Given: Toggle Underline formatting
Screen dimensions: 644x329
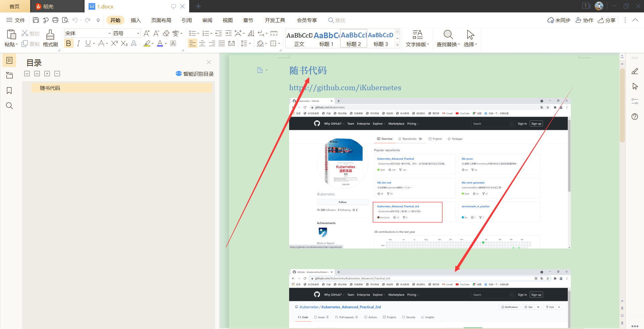Looking at the screenshot, I should tap(88, 43).
